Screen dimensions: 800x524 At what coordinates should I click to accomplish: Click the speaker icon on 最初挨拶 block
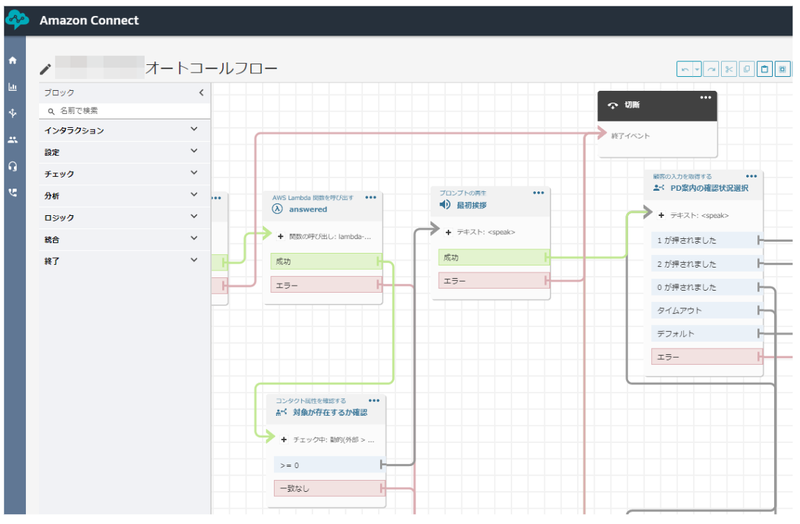tap(445, 205)
